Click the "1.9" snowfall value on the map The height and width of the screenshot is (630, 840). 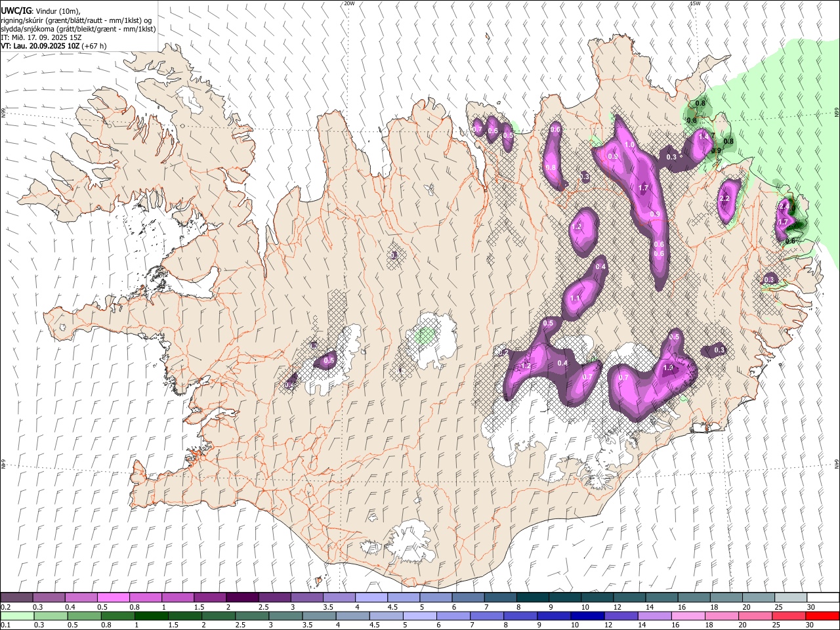coord(669,368)
